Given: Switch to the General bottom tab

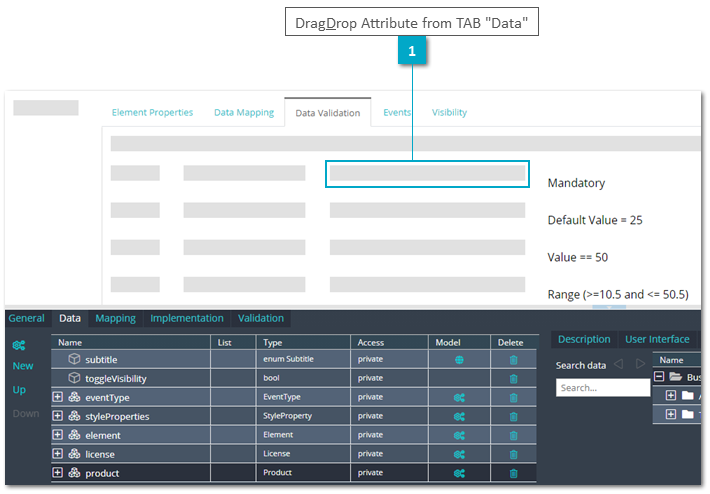Looking at the screenshot, I should click(27, 318).
